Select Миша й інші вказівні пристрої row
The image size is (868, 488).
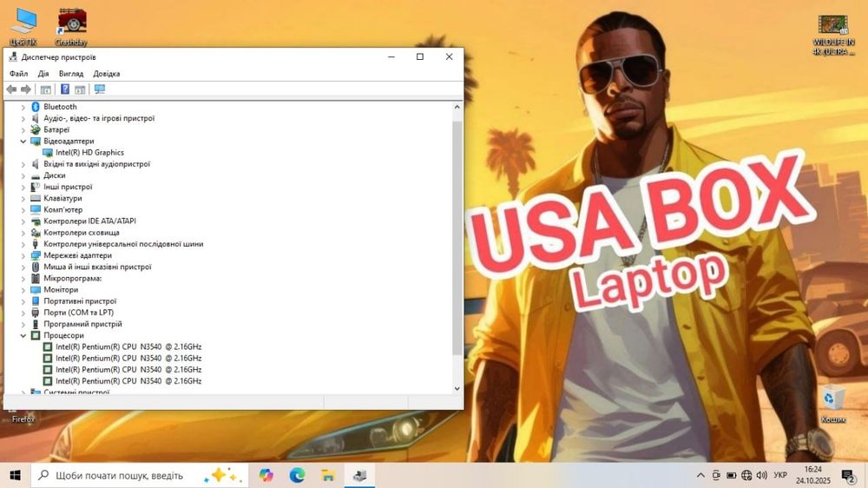97,267
